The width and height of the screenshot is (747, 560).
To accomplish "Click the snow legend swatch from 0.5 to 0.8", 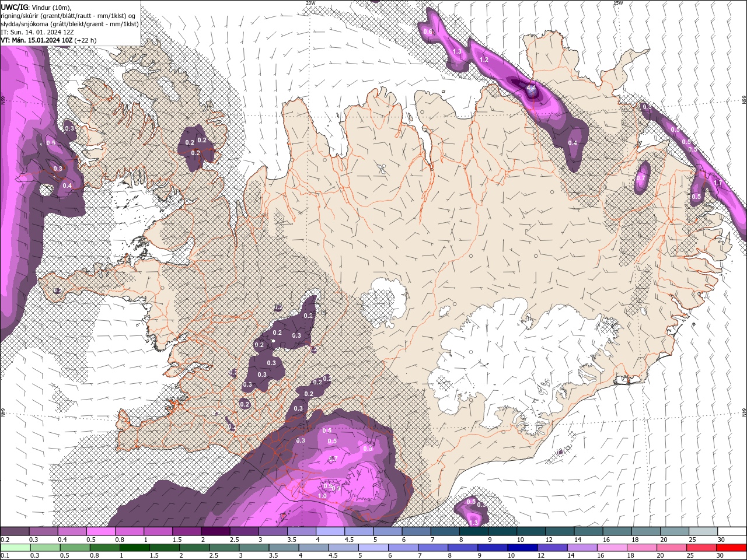I will pyautogui.click(x=102, y=531).
